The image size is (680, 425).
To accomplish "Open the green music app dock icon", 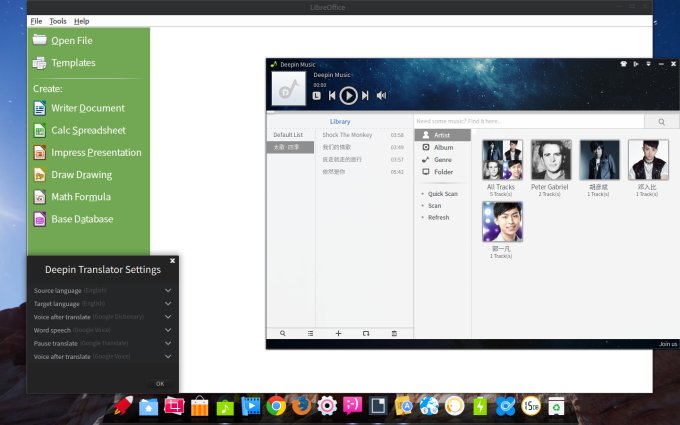I will pos(225,407).
